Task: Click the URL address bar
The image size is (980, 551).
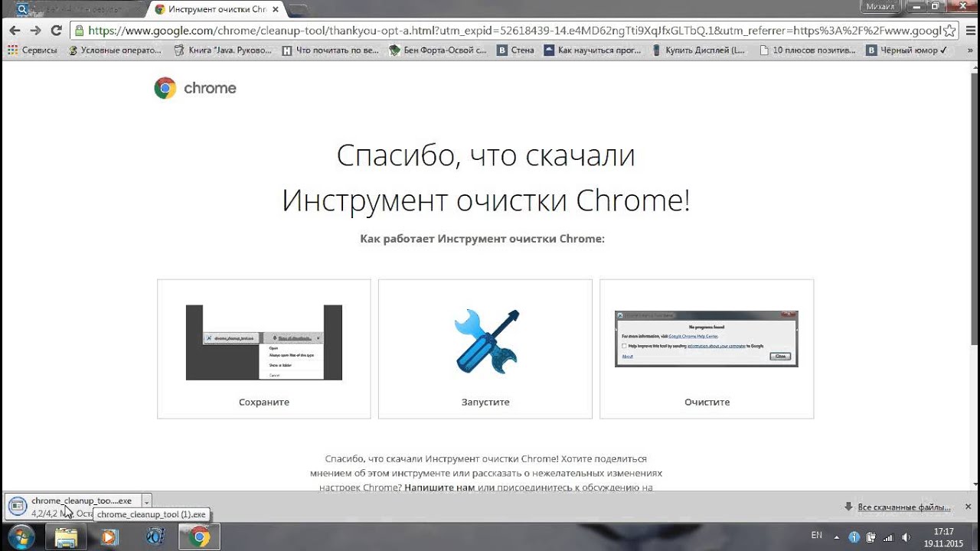Action: 513,31
